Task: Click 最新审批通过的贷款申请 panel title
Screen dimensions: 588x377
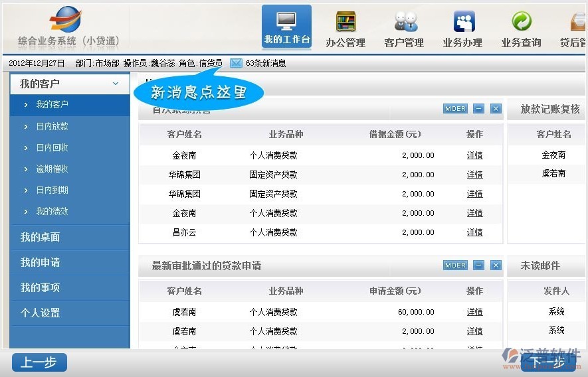Action: 207,265
